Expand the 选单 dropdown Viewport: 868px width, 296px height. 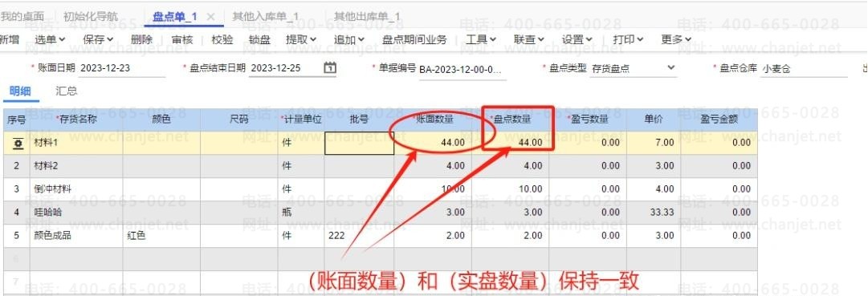[50, 39]
